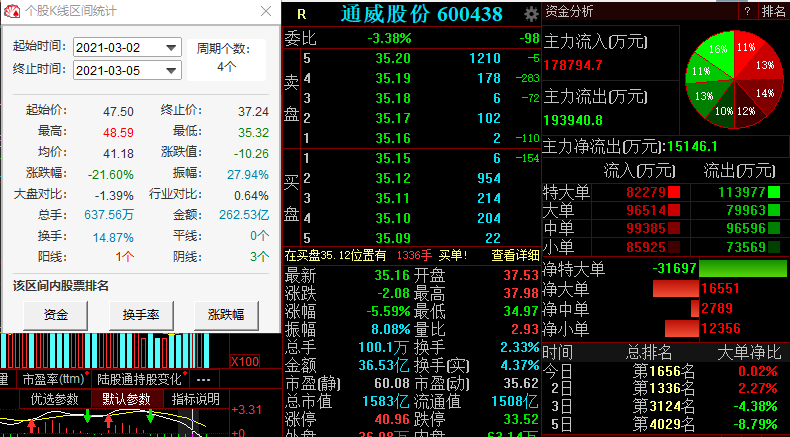The image size is (790, 437).
Task: Click the green swatch beside 特大单 流出 113977
Action: pos(774,192)
